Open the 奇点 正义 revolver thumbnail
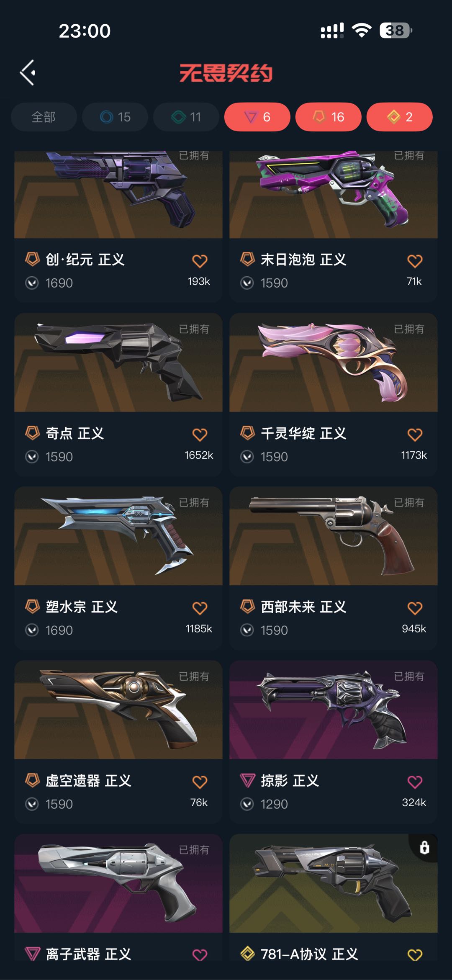This screenshot has height=980, width=452. click(118, 363)
